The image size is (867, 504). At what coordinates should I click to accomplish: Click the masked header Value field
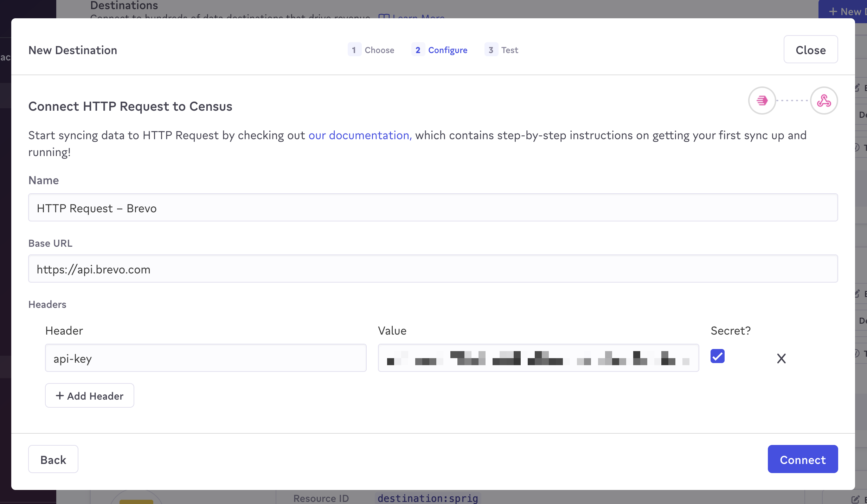coord(538,358)
